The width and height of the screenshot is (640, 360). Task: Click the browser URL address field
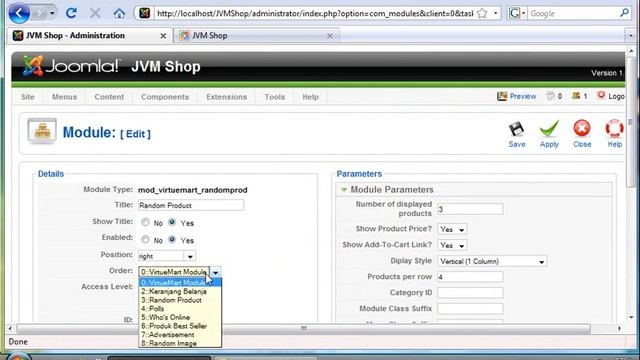tap(314, 13)
